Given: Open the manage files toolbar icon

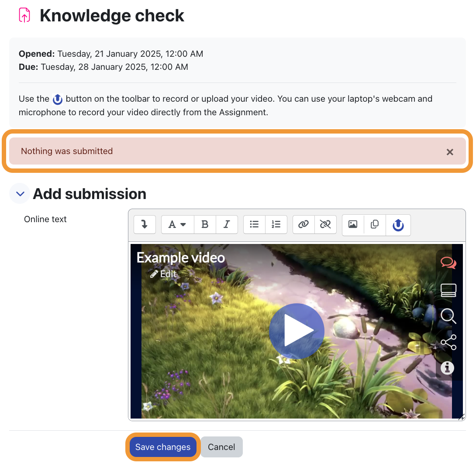Looking at the screenshot, I should [375, 224].
